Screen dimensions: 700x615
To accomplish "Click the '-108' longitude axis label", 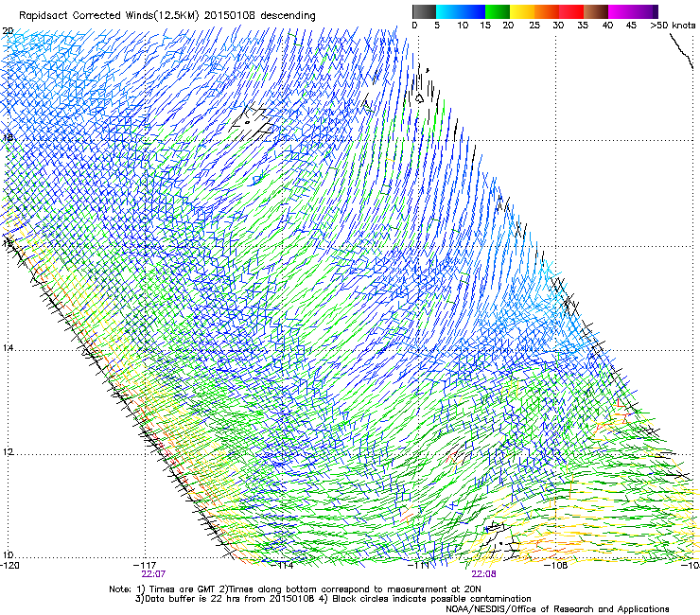I will 557,566.
